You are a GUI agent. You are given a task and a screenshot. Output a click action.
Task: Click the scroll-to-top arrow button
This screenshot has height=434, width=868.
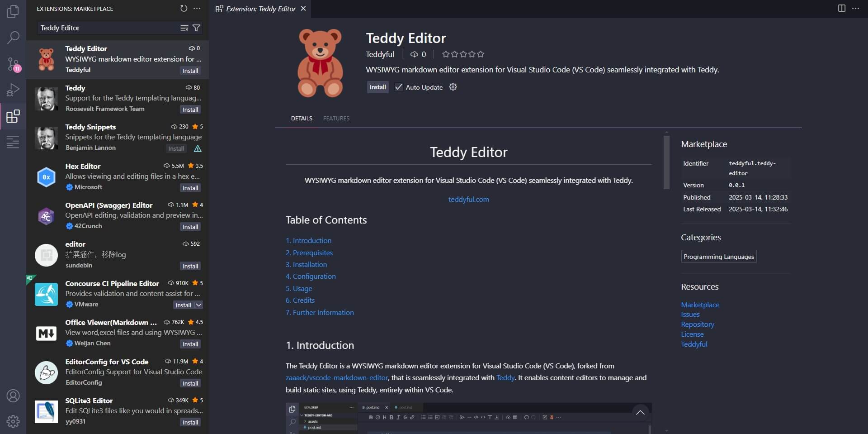tap(640, 412)
